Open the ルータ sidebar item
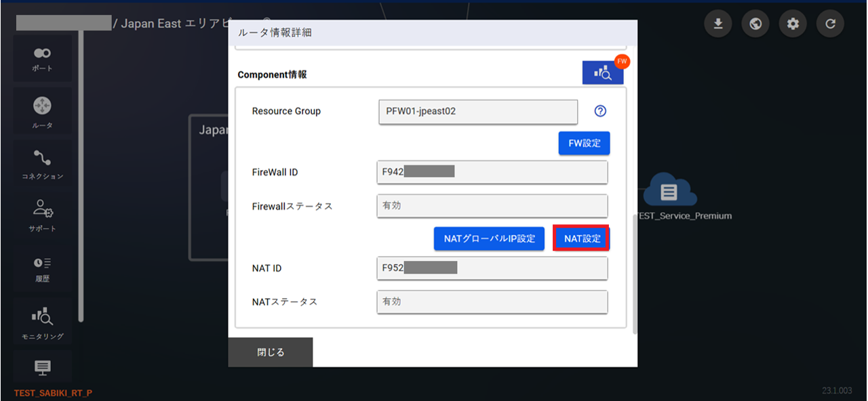Screen dimensions: 868x401 (42, 112)
